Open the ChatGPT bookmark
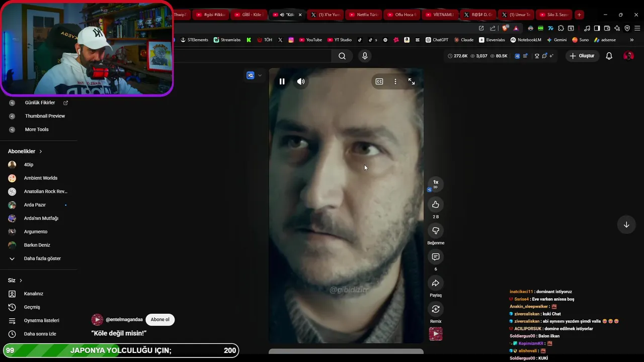This screenshot has width=644, height=362. point(437,40)
